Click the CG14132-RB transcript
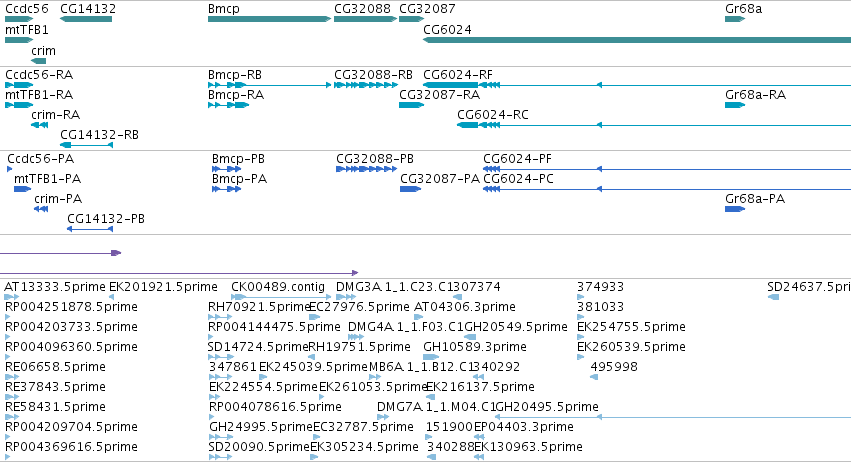Screen dimensions: 851x462 pyautogui.click(x=86, y=145)
